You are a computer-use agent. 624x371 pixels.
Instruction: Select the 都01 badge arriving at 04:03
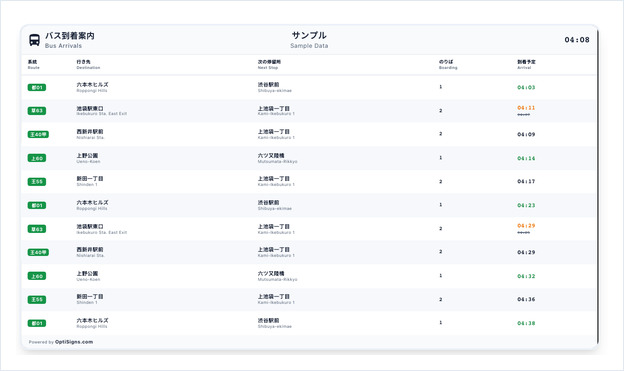37,88
